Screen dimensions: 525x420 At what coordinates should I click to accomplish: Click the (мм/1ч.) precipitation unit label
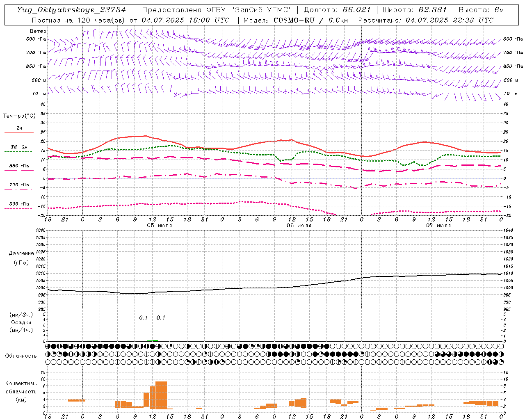tap(21, 330)
